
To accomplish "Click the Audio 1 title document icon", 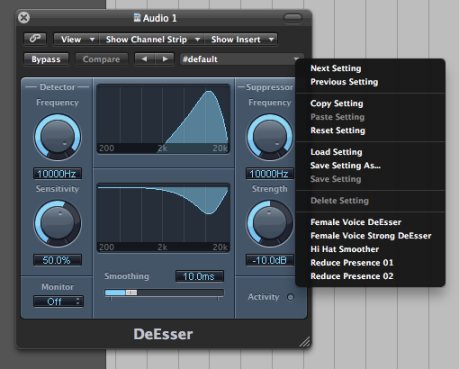I will [x=137, y=17].
